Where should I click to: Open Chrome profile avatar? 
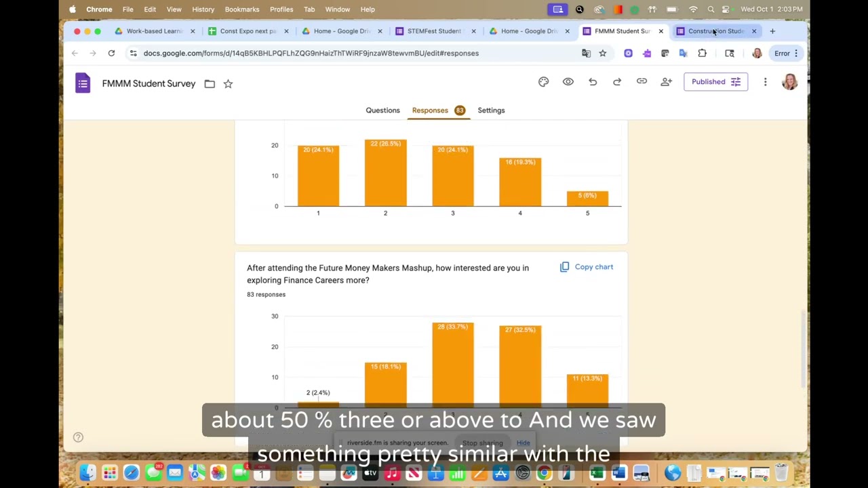[757, 54]
